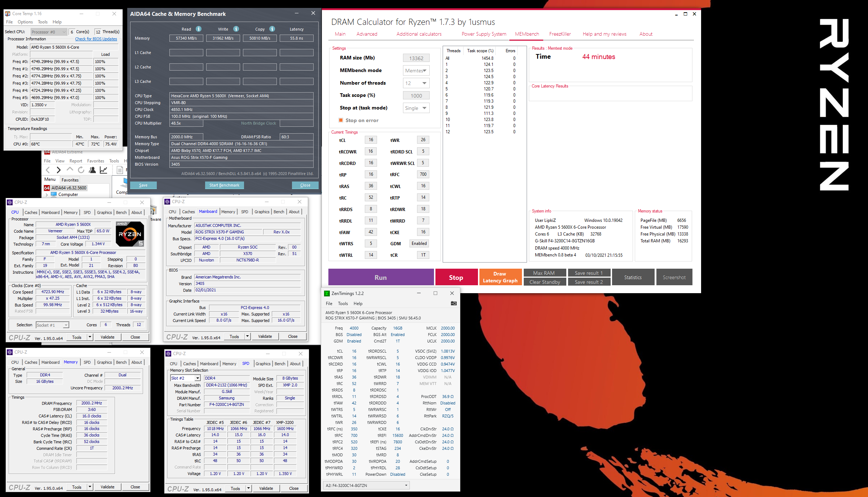The width and height of the screenshot is (868, 497).
Task: Open the Number of threads dropdown
Action: [416, 83]
